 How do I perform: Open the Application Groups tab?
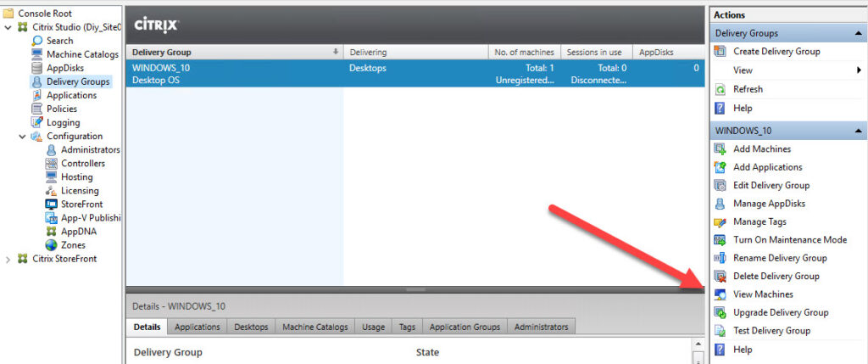465,327
